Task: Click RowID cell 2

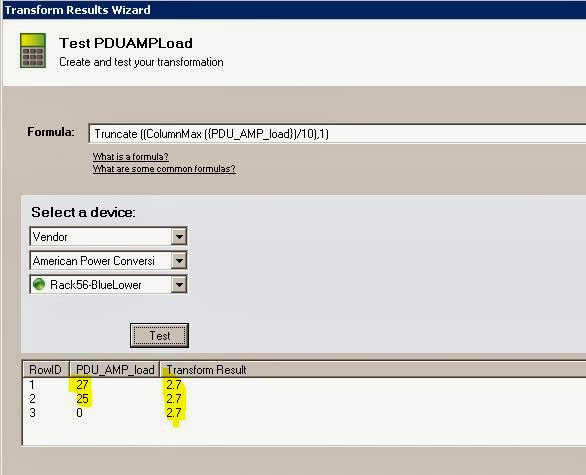Action: [x=33, y=399]
